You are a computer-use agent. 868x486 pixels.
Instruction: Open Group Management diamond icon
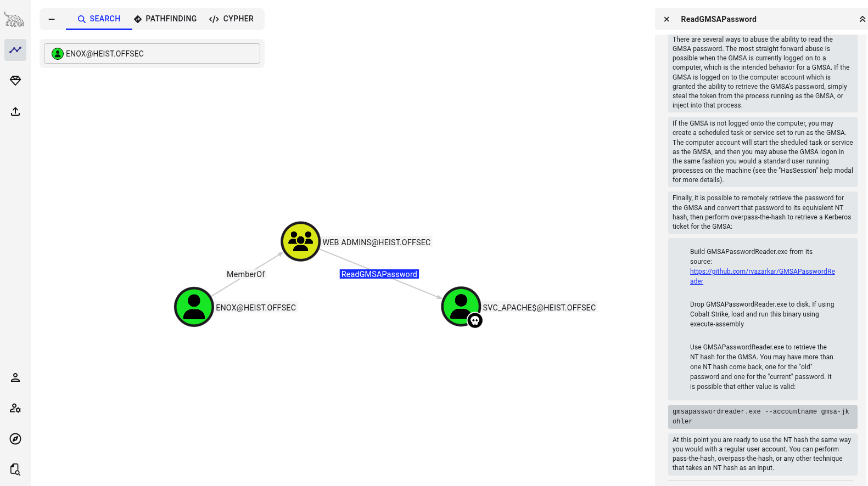point(15,81)
